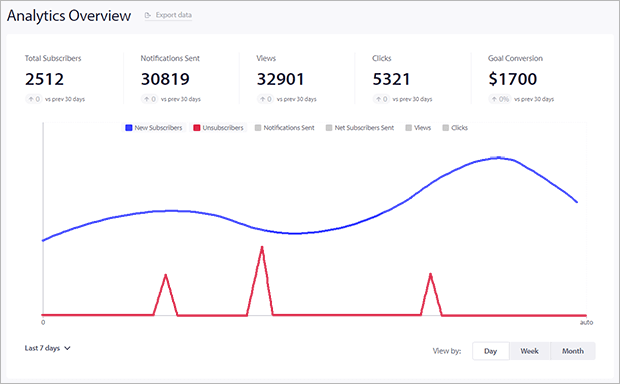Click the peak of the blue subscribers curve
620x384 pixels.
click(497, 158)
